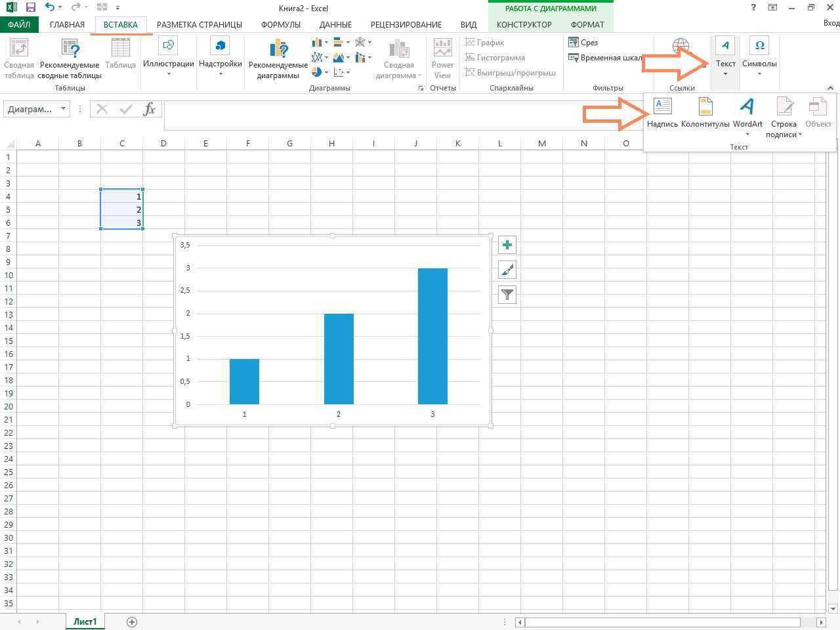
Task: Insert a column chart via the bar chart icon
Action: coord(316,43)
